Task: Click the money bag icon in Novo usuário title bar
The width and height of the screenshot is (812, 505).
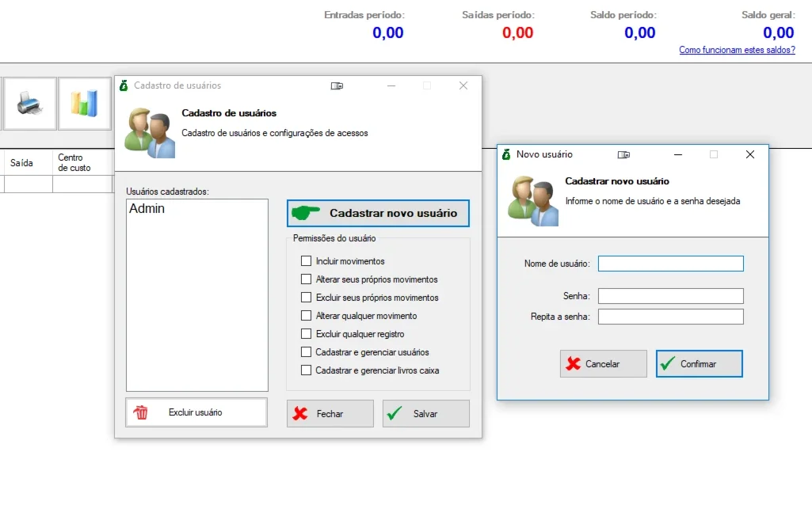Action: point(506,154)
